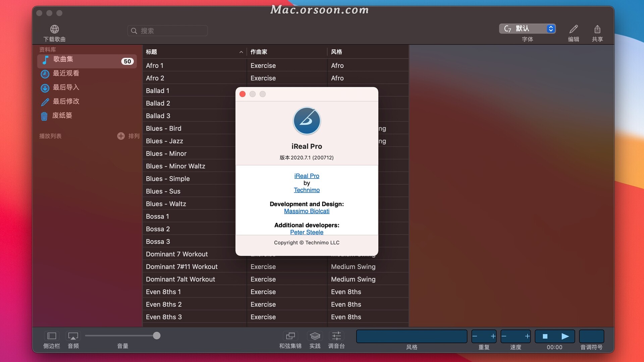Expand the 播放列表 (Playlist) section
This screenshot has height=362, width=644.
tap(51, 136)
